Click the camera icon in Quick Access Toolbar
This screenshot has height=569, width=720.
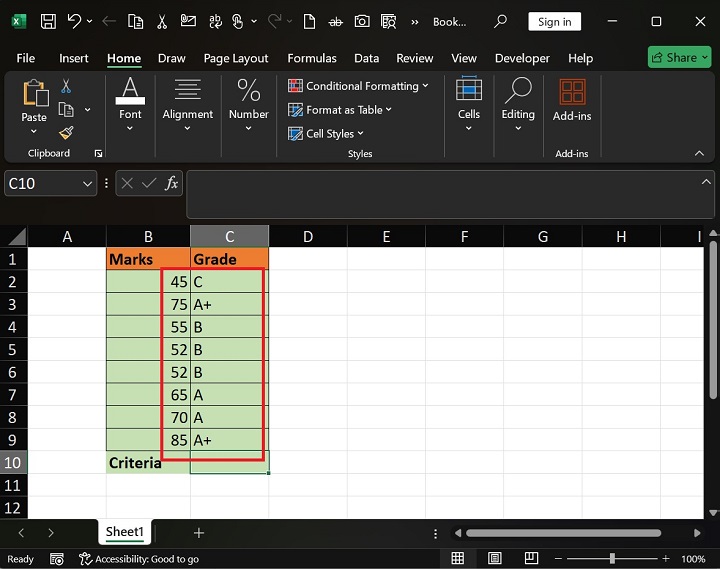(362, 21)
